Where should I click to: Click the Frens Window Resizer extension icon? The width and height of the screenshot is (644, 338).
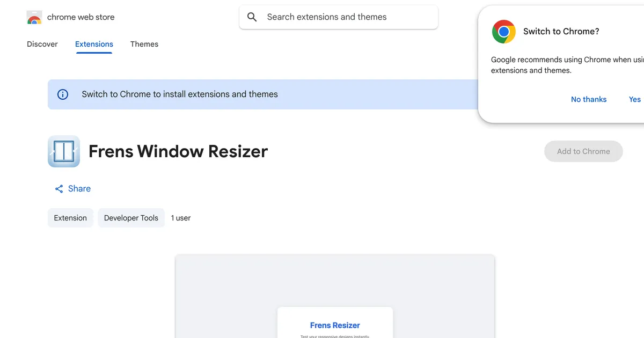pyautogui.click(x=63, y=151)
